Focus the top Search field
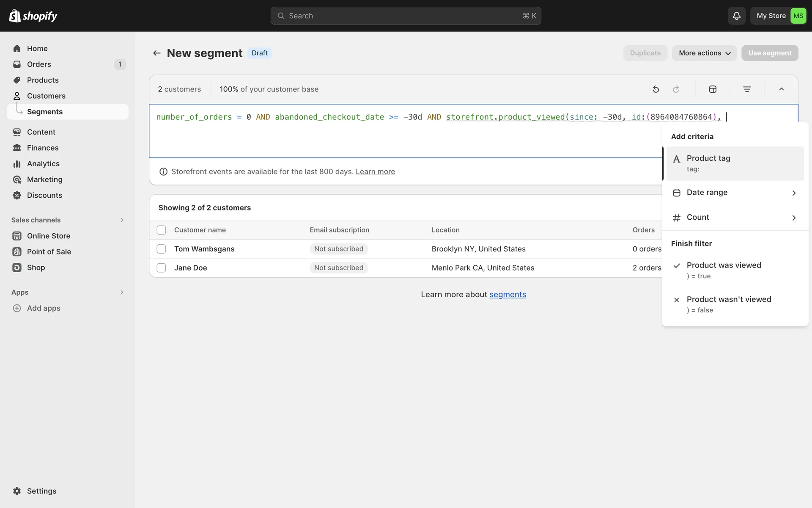The width and height of the screenshot is (812, 508). pos(405,16)
